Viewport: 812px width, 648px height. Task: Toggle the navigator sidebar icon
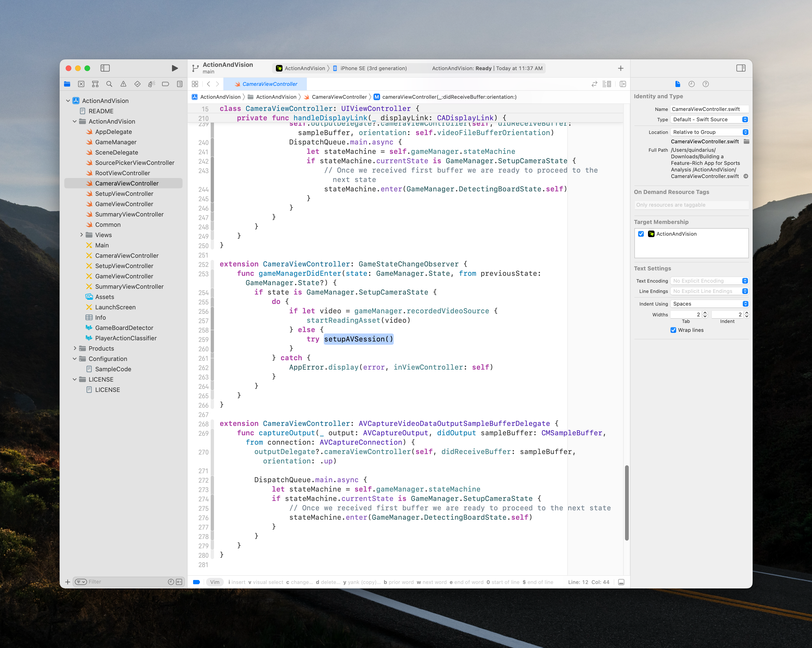pos(105,68)
